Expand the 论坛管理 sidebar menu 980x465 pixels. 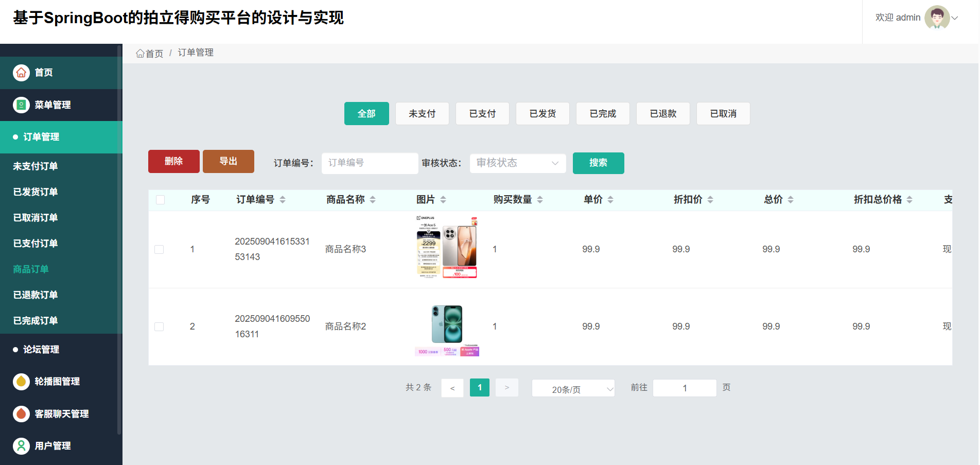tap(61, 350)
